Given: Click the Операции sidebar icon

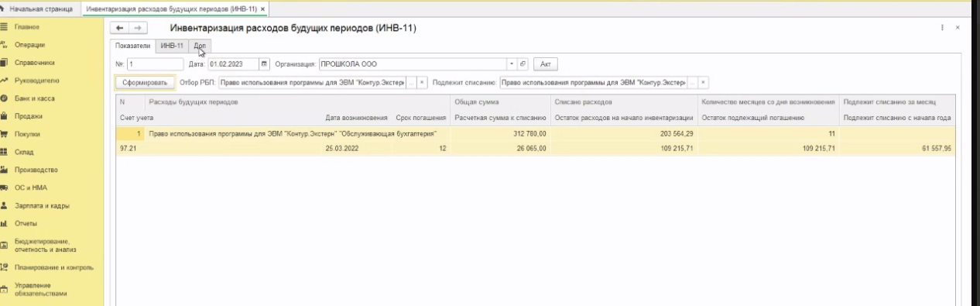Looking at the screenshot, I should coord(4,45).
